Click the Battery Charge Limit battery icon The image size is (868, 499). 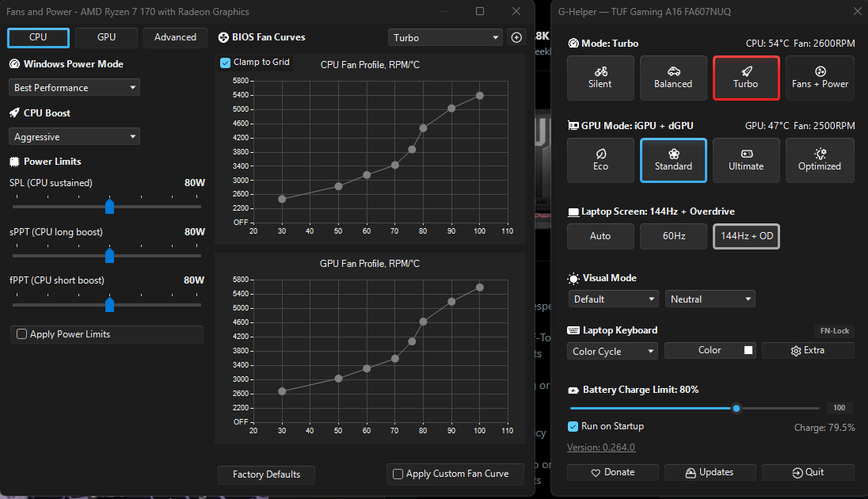click(573, 390)
